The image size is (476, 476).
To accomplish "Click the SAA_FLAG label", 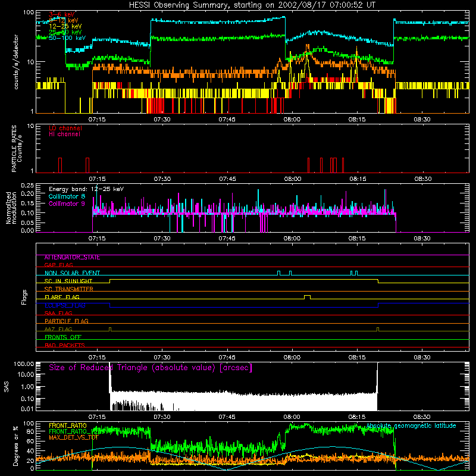I will coord(58,313).
